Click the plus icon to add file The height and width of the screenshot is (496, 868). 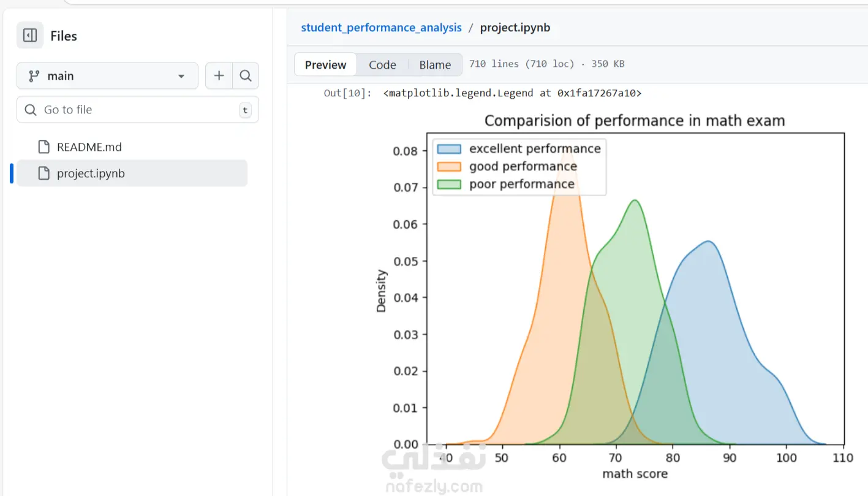pyautogui.click(x=219, y=76)
